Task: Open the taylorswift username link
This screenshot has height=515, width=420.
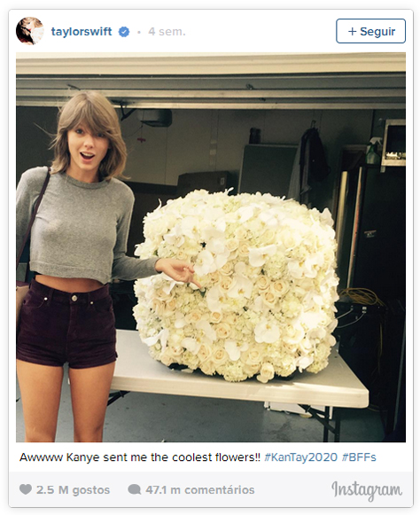Action: [x=82, y=32]
